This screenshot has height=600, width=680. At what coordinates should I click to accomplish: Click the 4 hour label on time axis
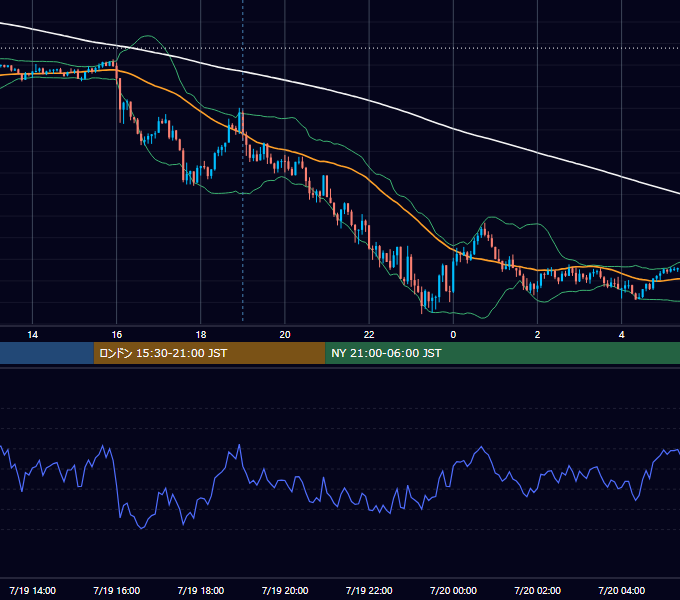(x=621, y=335)
